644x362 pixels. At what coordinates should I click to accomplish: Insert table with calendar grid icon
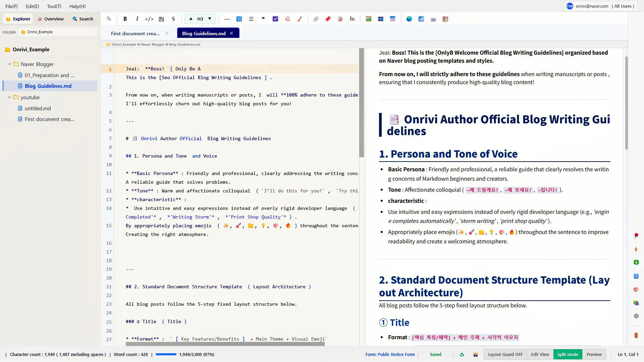tap(393, 19)
